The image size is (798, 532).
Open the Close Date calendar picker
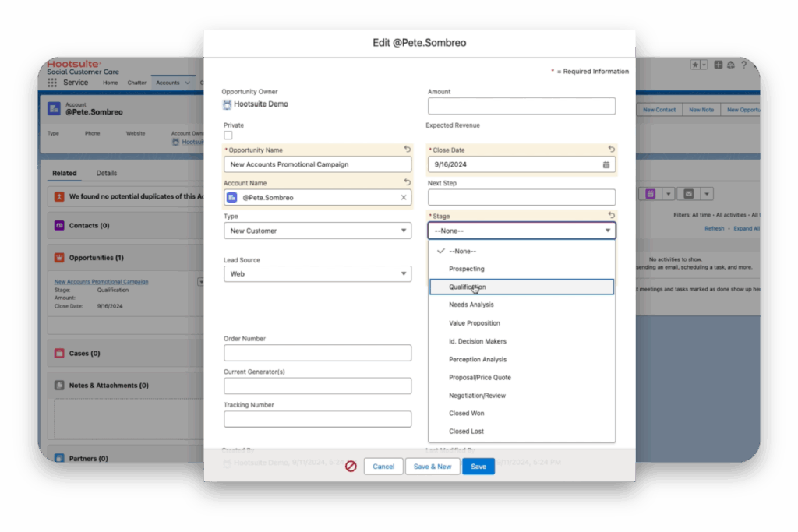pos(606,165)
